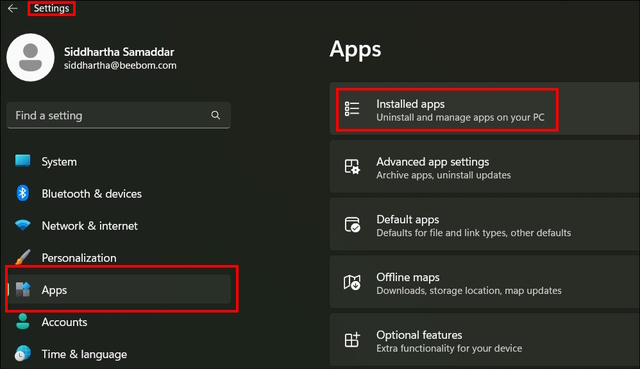Click the search magnifier icon
Viewport: 640px width, 369px height.
pos(216,116)
